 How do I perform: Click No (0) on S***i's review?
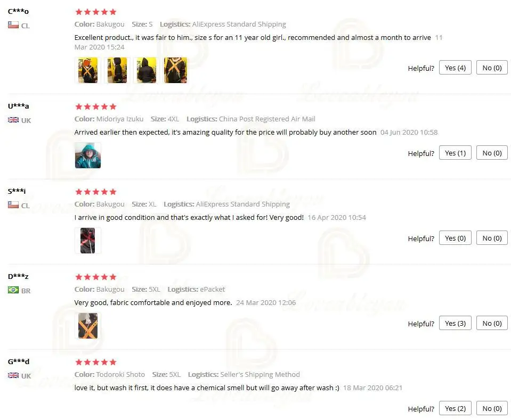tap(492, 238)
